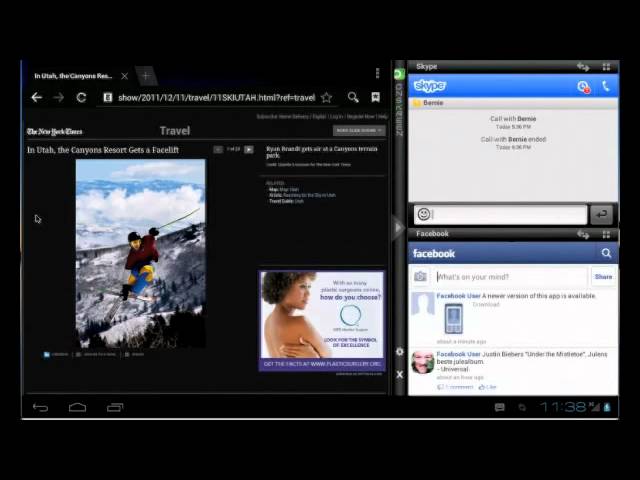
Task: Collapse the side panel with arrow handle
Action: point(398,227)
